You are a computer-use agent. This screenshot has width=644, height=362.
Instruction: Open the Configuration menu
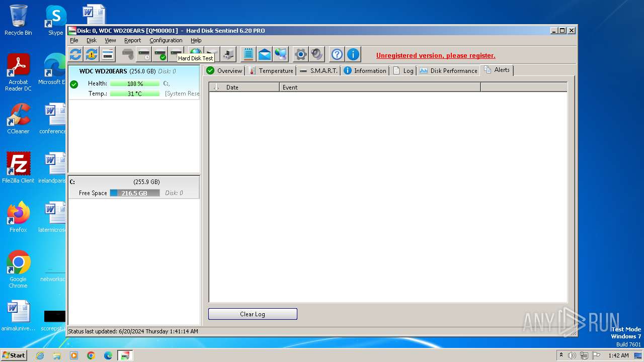coord(166,40)
